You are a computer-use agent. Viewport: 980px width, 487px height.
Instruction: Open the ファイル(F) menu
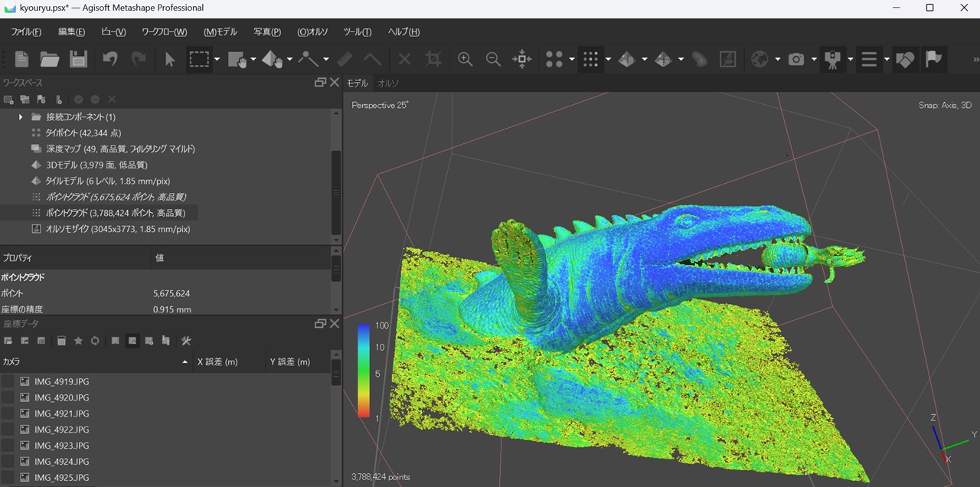pos(26,31)
